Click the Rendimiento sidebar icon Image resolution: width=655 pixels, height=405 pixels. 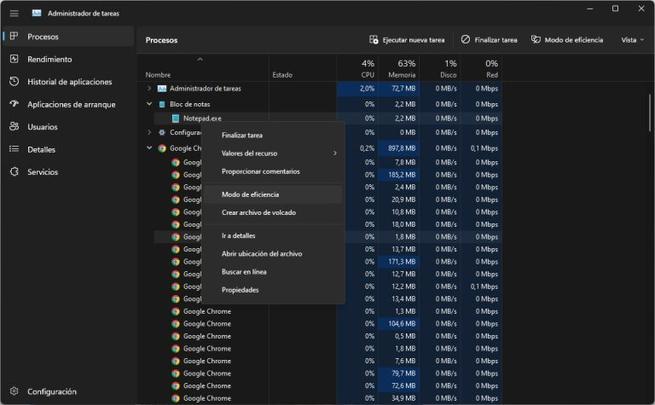[14, 59]
